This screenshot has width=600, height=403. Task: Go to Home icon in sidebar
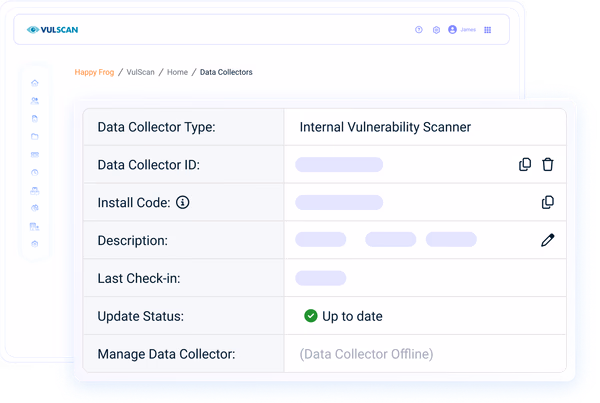click(35, 83)
